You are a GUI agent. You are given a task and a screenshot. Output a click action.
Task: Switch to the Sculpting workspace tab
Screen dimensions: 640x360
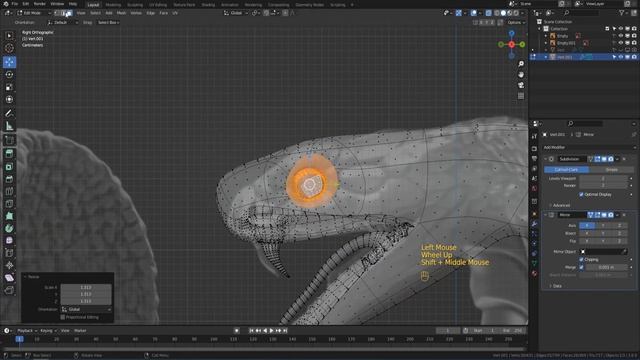pos(135,5)
